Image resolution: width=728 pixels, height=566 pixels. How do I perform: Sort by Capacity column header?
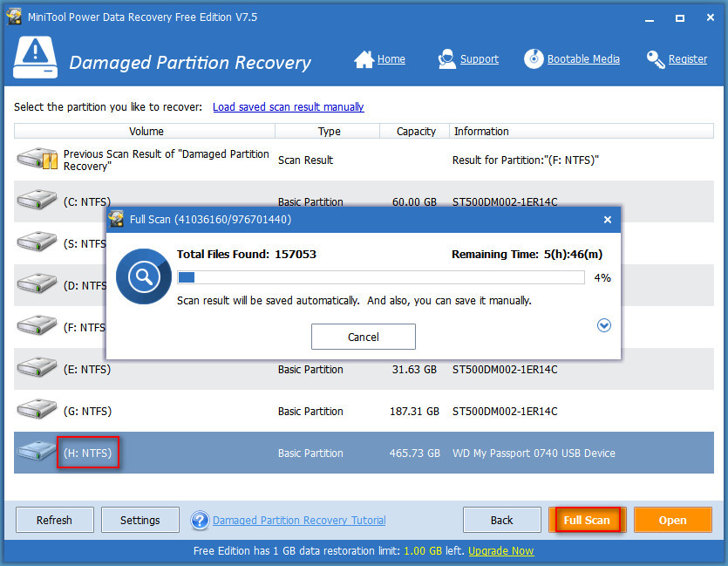(415, 131)
